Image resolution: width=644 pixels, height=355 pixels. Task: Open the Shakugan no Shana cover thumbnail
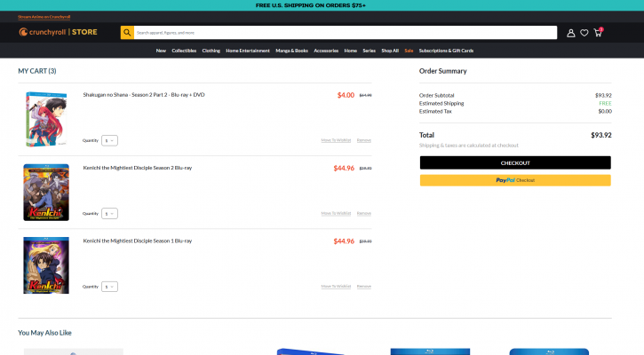coord(46,119)
